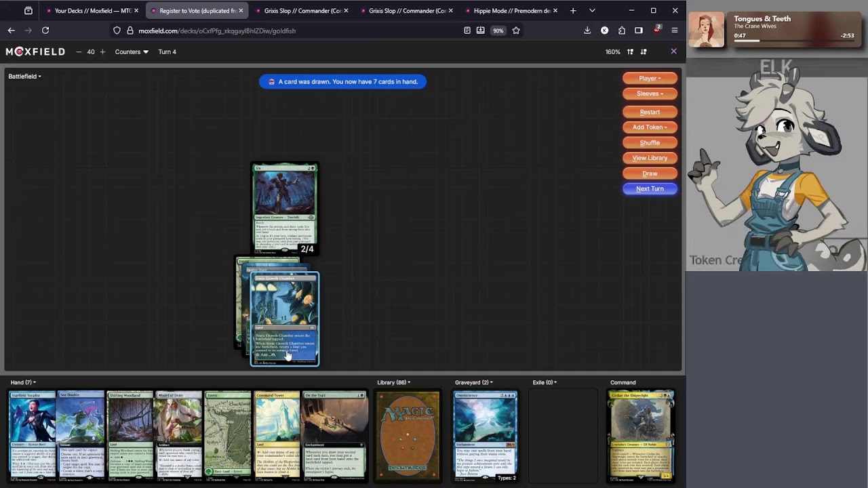Open the list all tabs chevron
Image resolution: width=868 pixels, height=488 pixels.
tap(592, 11)
